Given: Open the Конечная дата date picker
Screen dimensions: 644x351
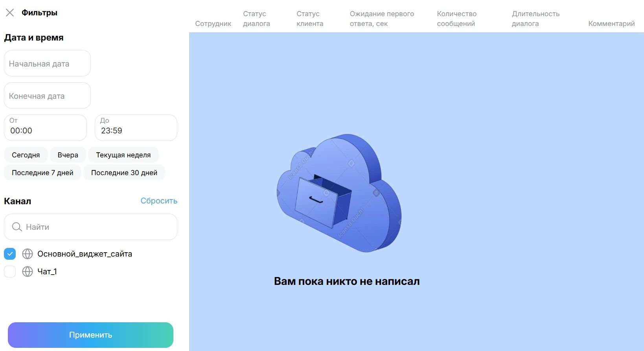Looking at the screenshot, I should point(47,96).
